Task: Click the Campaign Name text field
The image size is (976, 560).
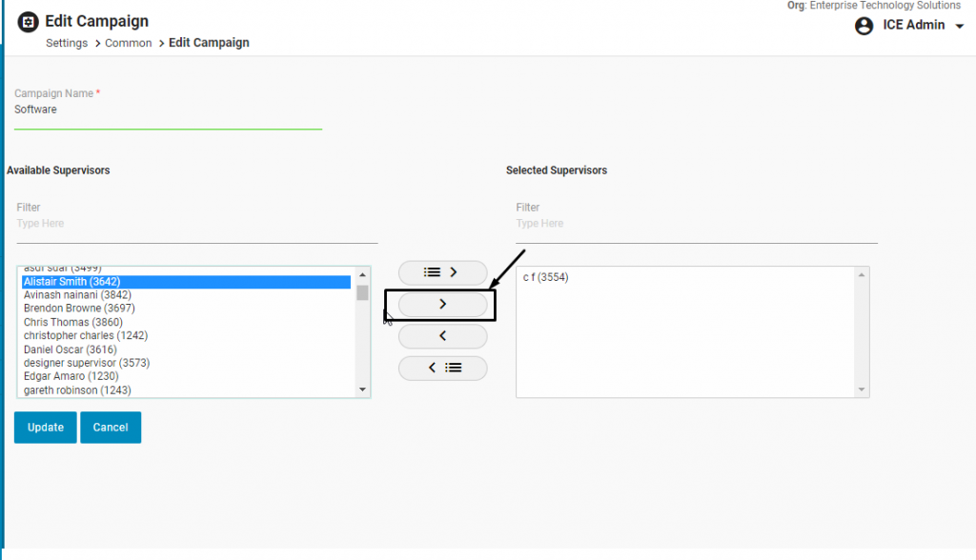Action: [167, 110]
